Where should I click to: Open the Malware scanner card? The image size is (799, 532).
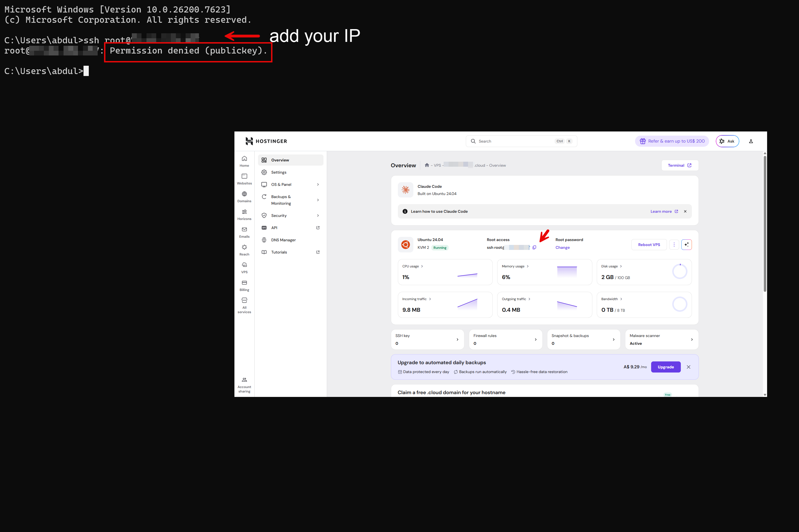point(662,340)
